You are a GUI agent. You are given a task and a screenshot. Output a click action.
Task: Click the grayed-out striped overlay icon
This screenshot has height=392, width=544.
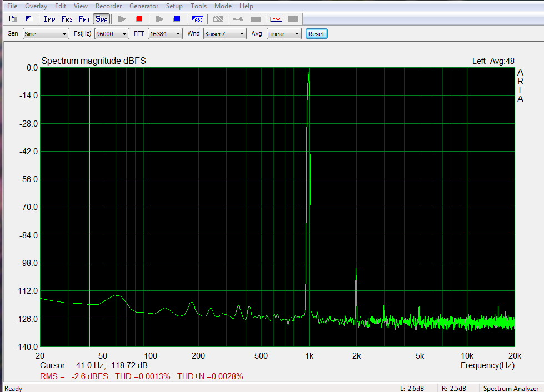[x=218, y=19]
